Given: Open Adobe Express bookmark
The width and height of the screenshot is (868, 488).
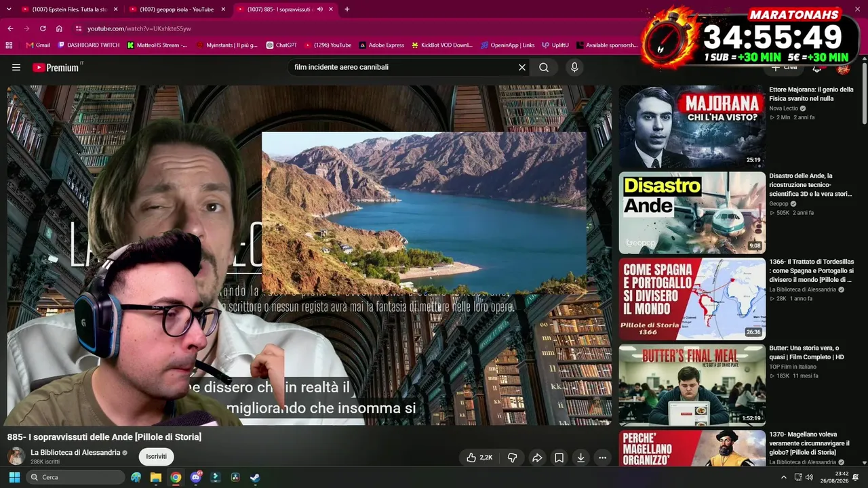Looking at the screenshot, I should pos(381,45).
